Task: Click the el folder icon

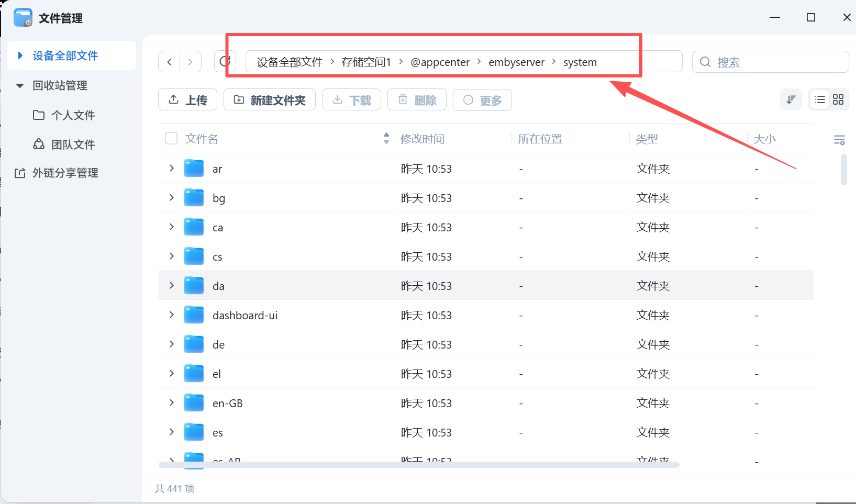Action: [194, 374]
